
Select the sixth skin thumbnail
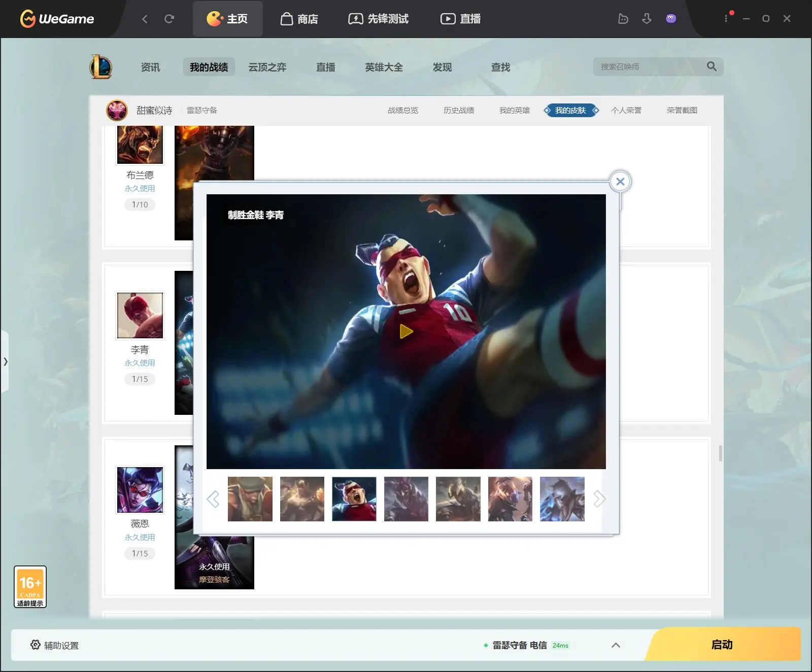510,499
